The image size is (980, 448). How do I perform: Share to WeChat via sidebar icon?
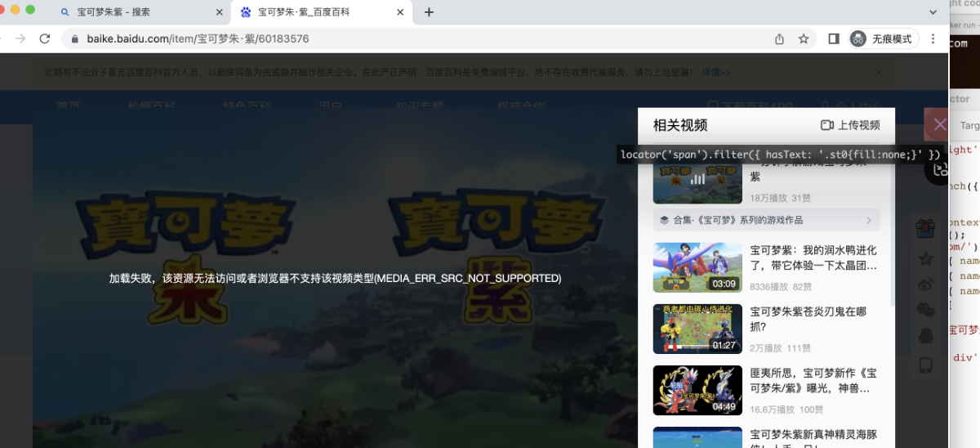[x=925, y=310]
